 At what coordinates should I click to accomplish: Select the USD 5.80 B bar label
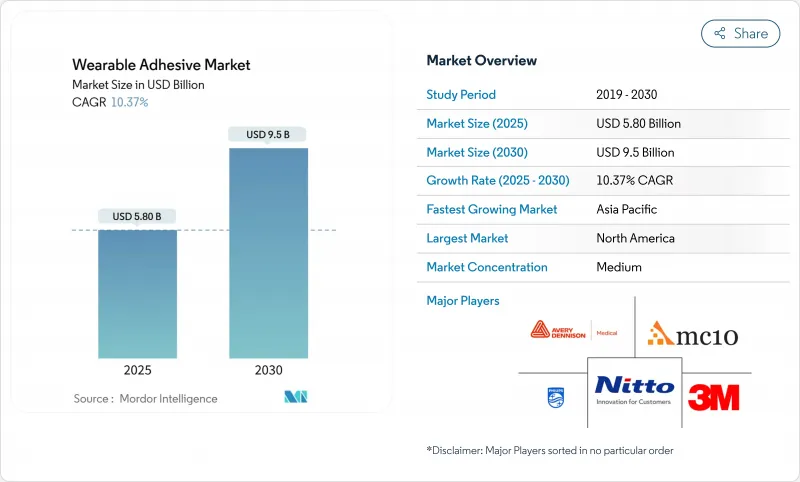pos(137,216)
